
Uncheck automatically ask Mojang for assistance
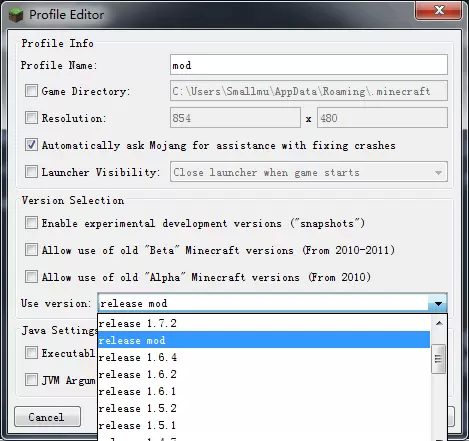[31, 145]
